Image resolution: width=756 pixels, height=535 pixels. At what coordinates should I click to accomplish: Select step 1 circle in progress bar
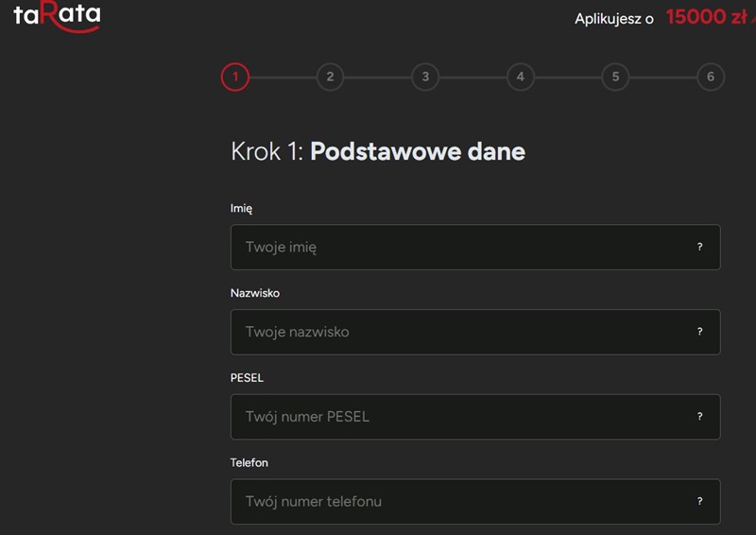235,77
